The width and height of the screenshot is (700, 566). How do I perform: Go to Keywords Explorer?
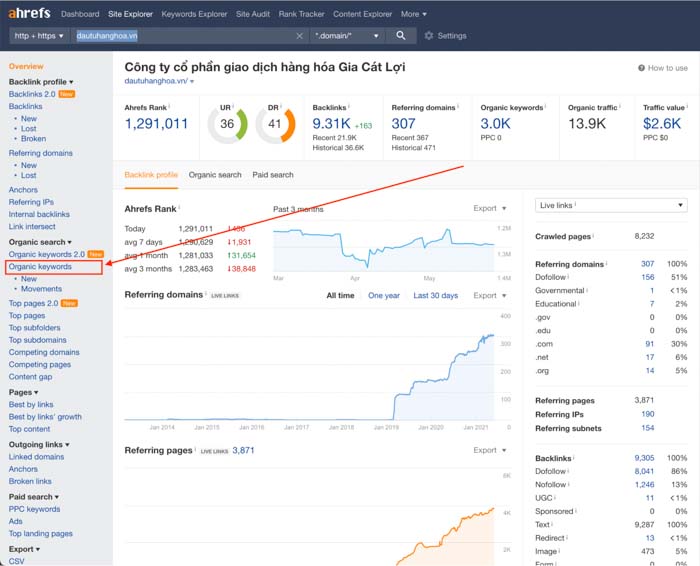pos(194,14)
